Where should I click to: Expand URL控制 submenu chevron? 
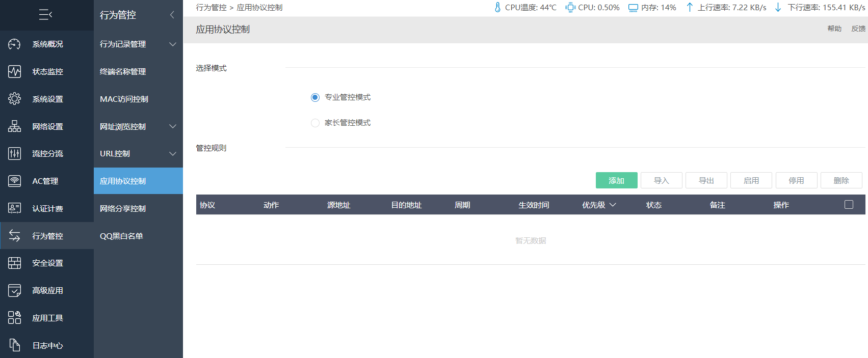click(x=173, y=153)
